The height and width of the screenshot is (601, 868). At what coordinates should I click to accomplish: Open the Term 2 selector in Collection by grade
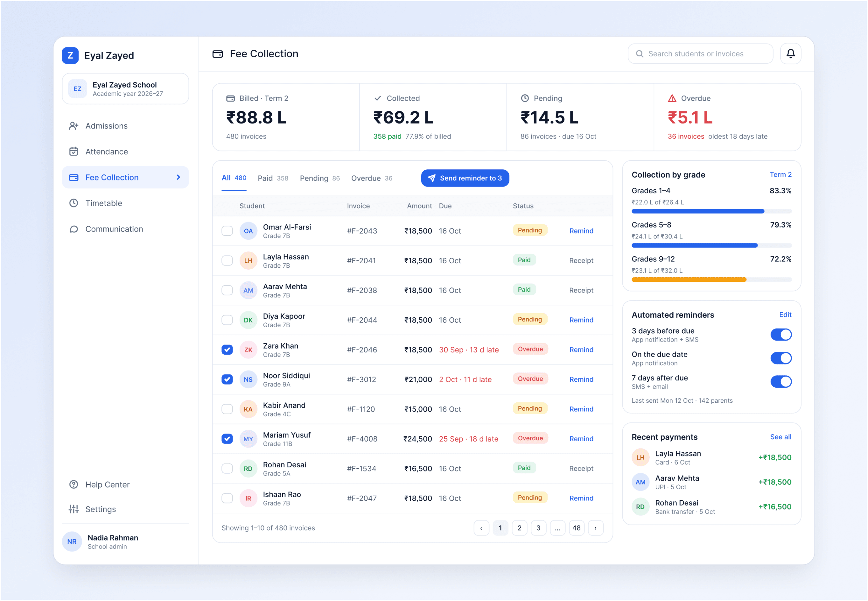pyautogui.click(x=780, y=174)
